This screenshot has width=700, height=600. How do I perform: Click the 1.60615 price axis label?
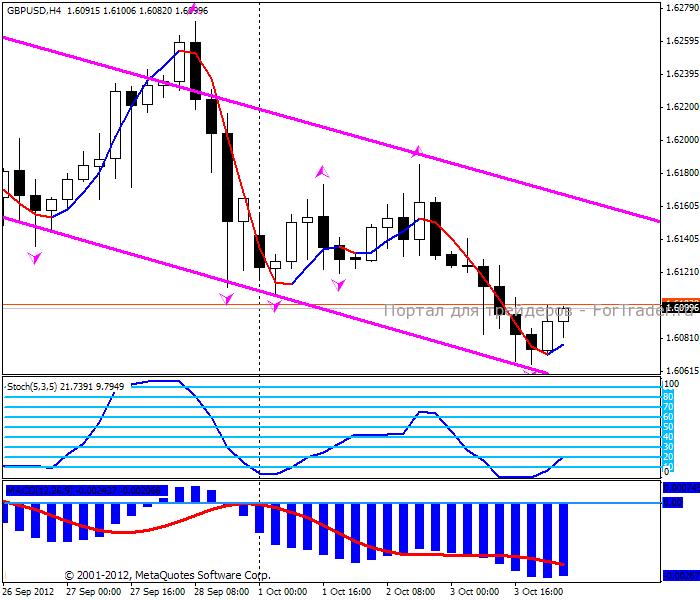682,371
